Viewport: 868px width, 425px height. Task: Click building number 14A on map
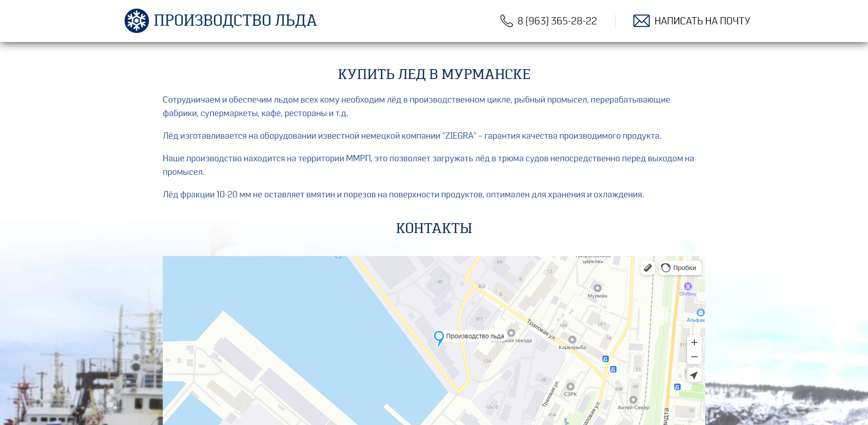point(563,325)
